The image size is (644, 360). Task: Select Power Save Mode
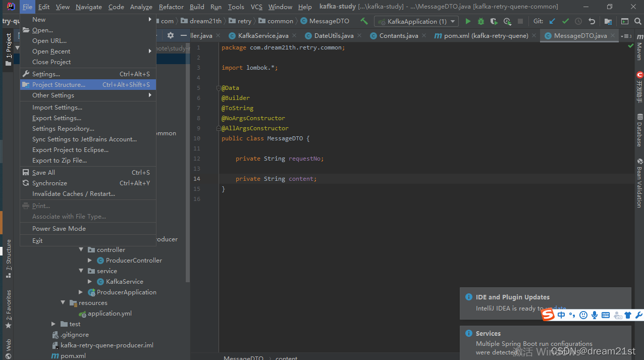[x=88, y=229]
